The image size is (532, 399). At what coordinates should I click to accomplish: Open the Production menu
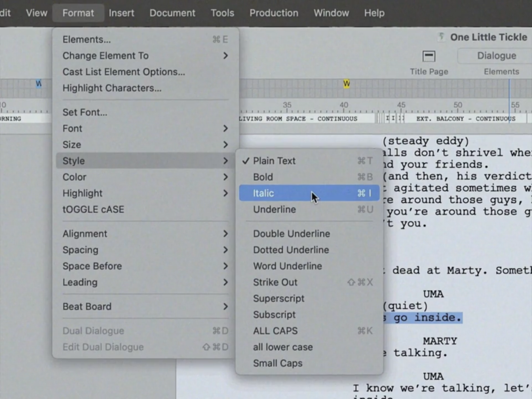click(274, 13)
